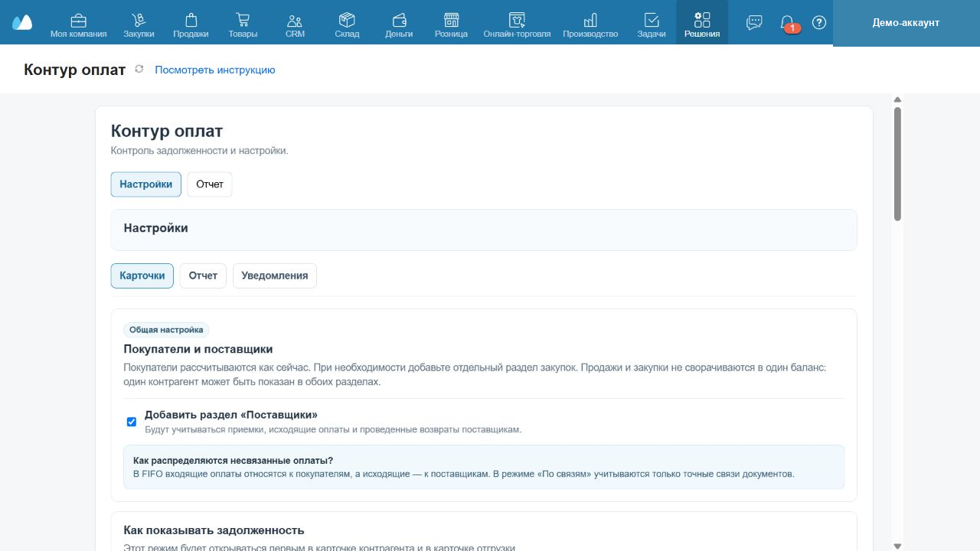
Task: Open the Уведомления sub-tab
Action: point(275,275)
